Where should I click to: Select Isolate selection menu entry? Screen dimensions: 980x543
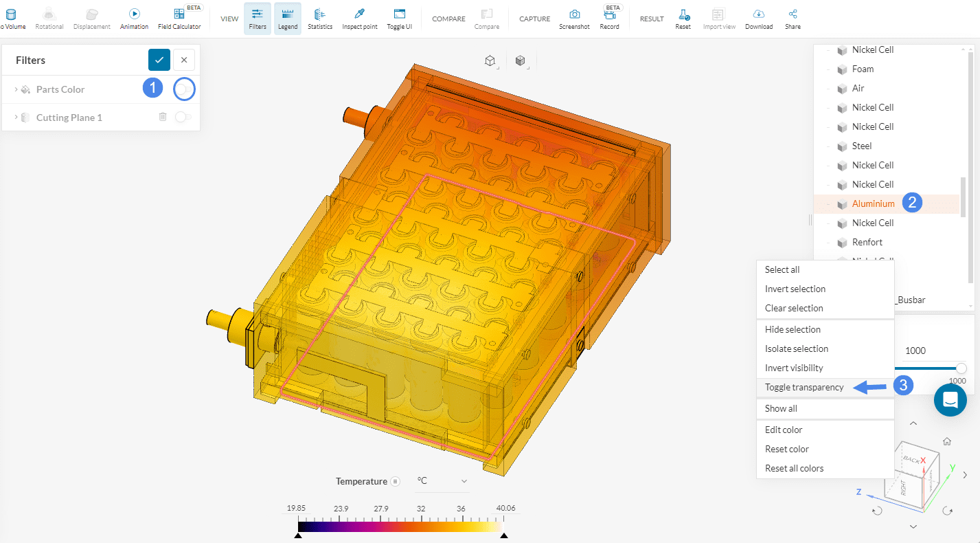[797, 348]
